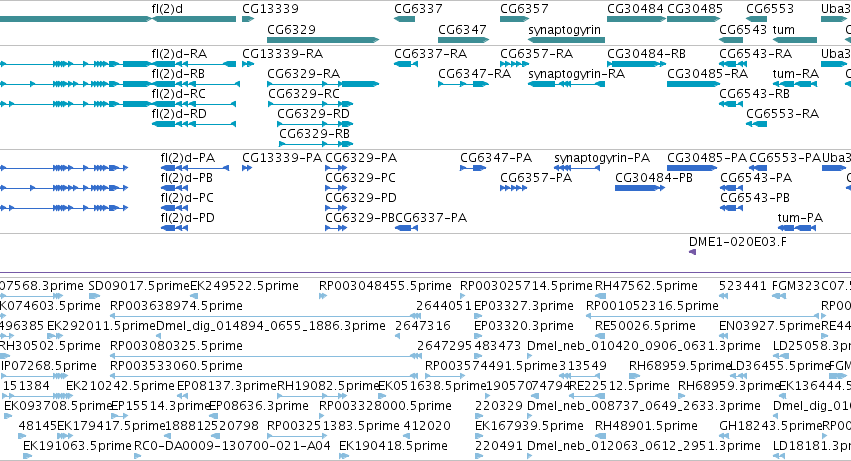Select the CG6543-PA protein feature
This screenshot has width=851, height=461.
[732, 188]
